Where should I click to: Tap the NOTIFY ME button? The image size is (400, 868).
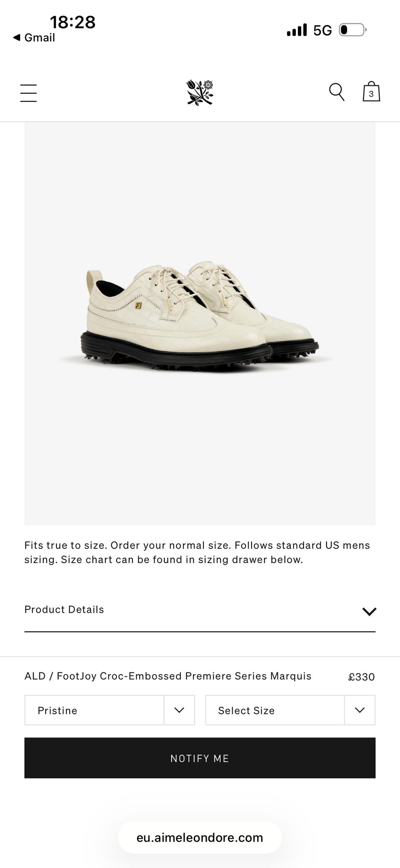200,758
